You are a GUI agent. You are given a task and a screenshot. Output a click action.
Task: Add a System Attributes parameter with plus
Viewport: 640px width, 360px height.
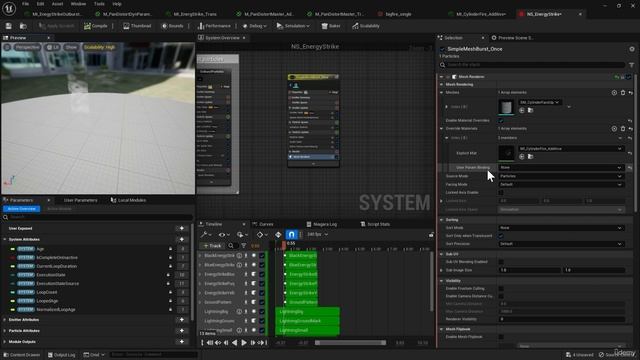(182, 239)
